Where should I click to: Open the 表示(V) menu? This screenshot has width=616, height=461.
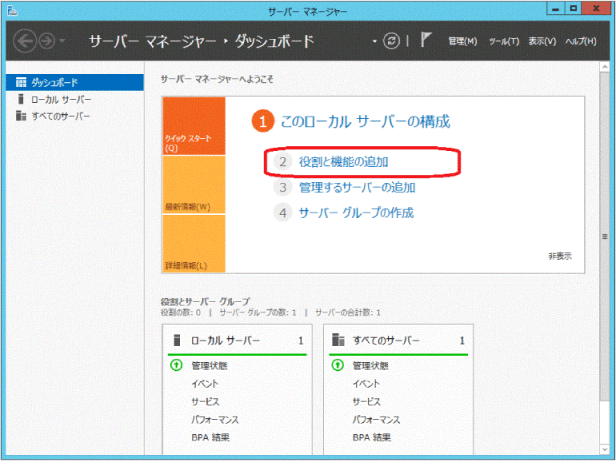542,41
